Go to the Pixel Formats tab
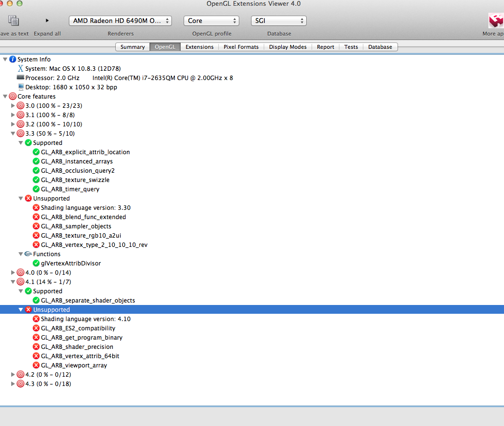 pos(241,47)
